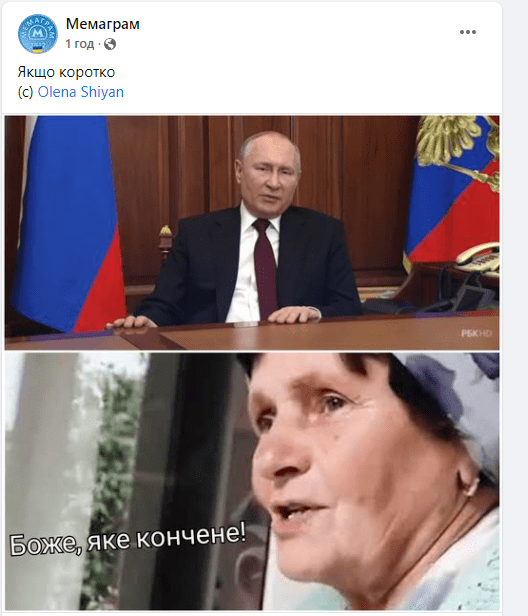Click the Мемаграм page name
The width and height of the screenshot is (528, 616).
[x=103, y=24]
